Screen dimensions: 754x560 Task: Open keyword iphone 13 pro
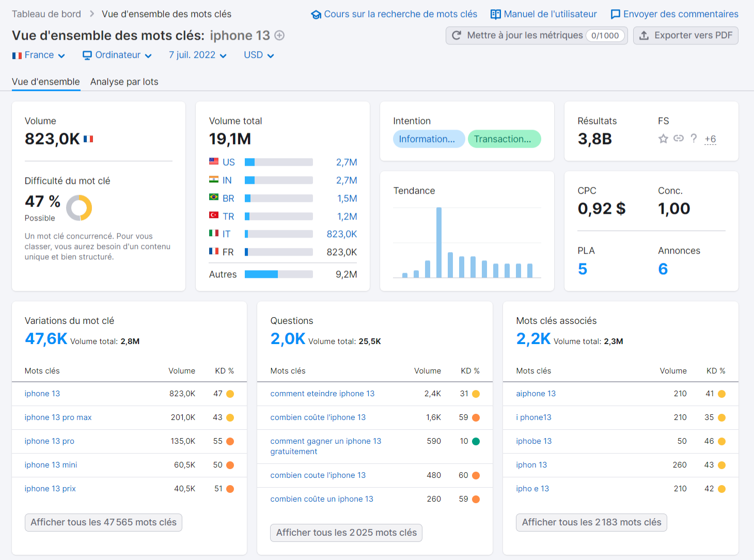[50, 441]
